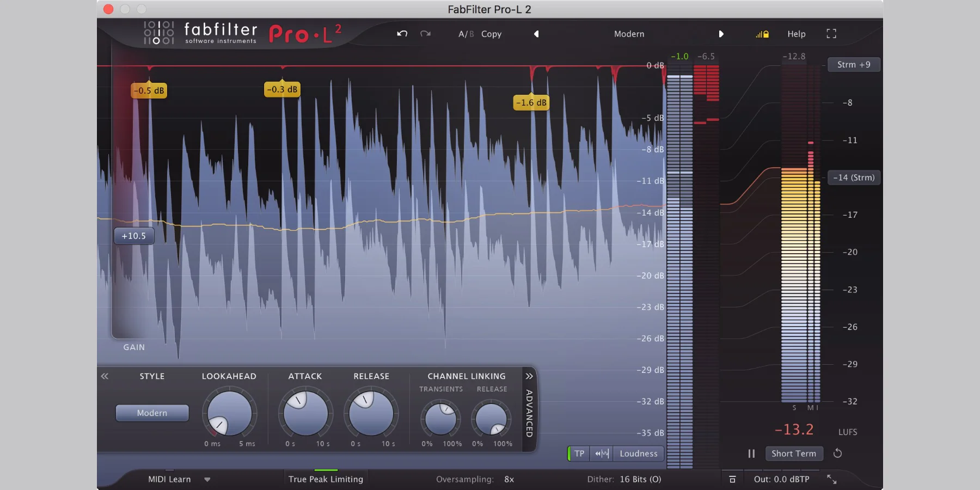Click the resize arrows icon at bottom right

[x=831, y=479]
